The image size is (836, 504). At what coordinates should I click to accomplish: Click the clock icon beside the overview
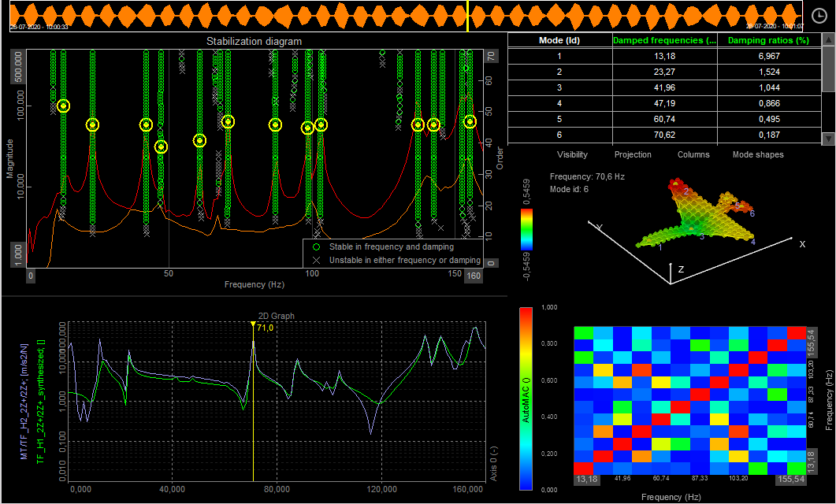pos(818,14)
